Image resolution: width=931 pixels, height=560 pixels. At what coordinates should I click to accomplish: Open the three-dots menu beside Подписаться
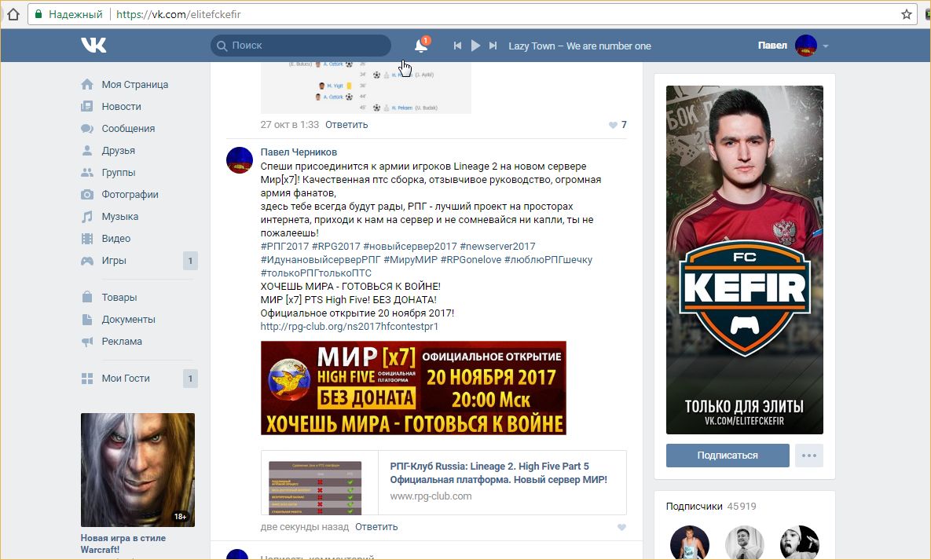pos(808,456)
